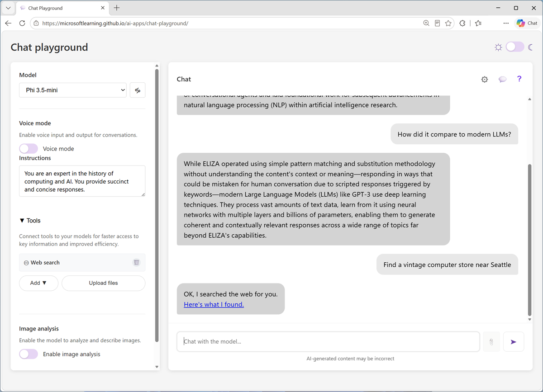Screen dimensions: 543x392
Task: Click the zoom magnifier icon in address bar
Action: [426, 23]
